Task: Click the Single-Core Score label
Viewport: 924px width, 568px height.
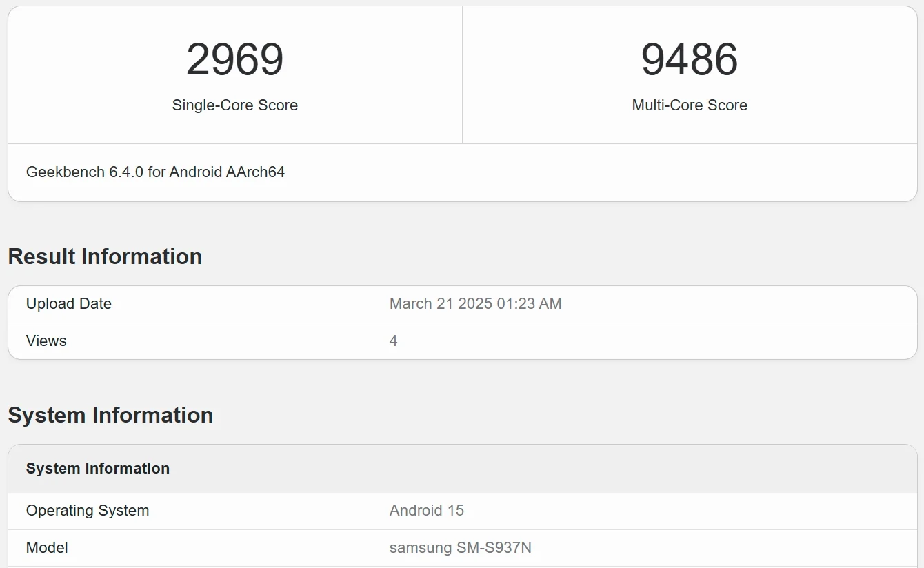Action: (x=234, y=105)
